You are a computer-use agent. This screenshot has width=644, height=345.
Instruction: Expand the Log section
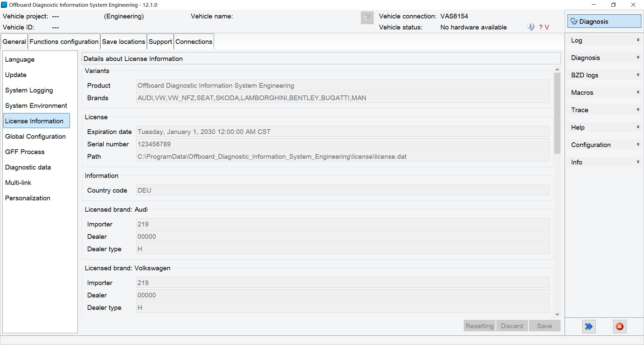(x=604, y=40)
